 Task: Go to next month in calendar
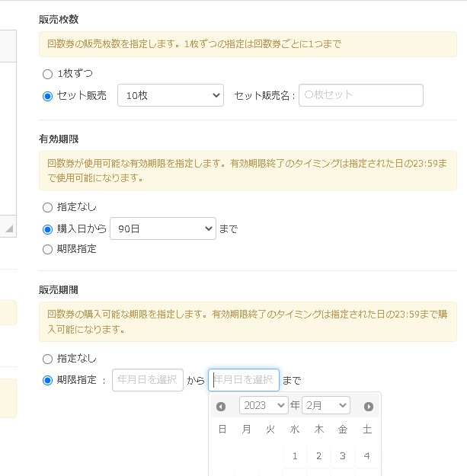pos(369,407)
